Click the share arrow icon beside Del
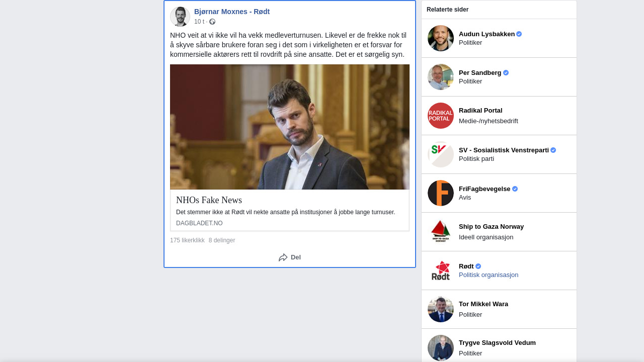 coord(283,257)
